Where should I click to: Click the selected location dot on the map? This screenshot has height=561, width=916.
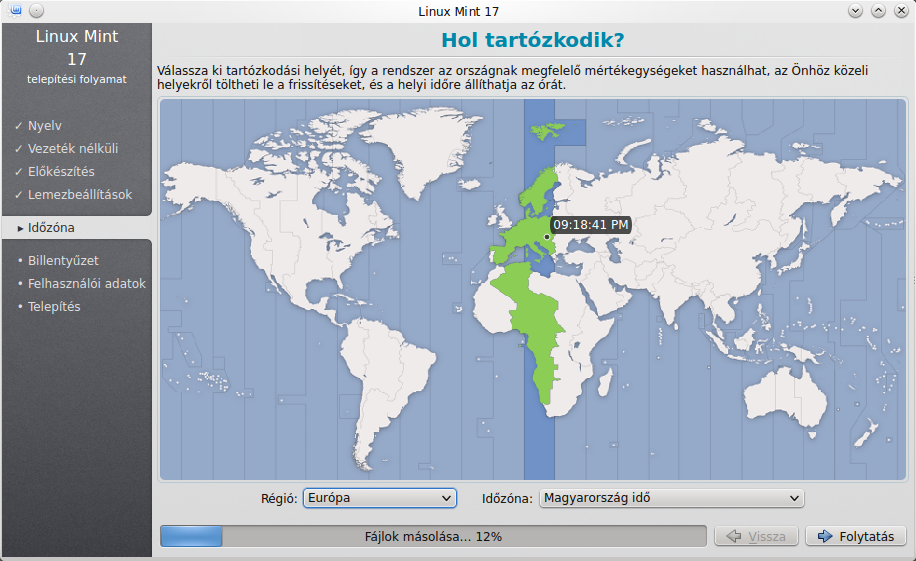tap(547, 237)
